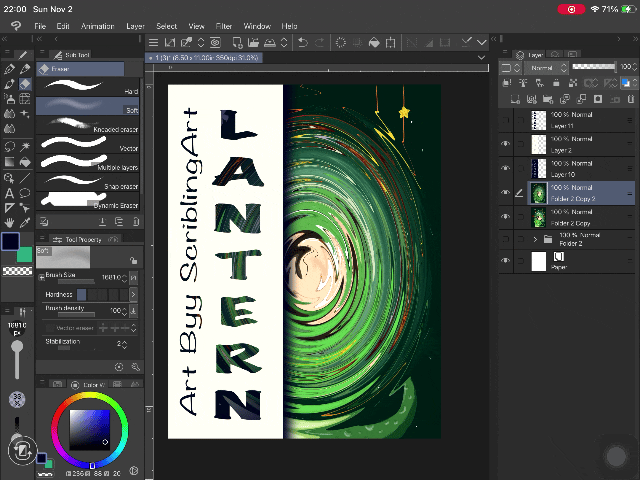Expand the Folder 2 layer group
The width and height of the screenshot is (640, 480).
coord(536,240)
